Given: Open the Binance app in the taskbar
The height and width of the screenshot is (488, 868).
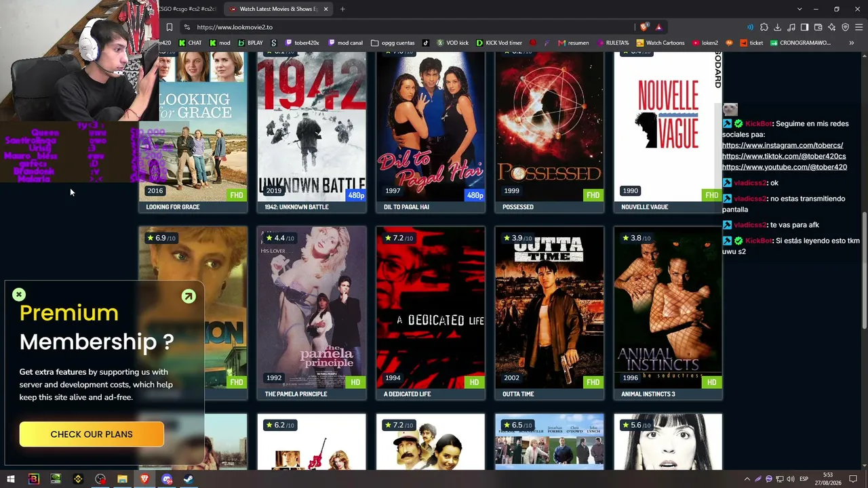Looking at the screenshot, I should (78, 479).
